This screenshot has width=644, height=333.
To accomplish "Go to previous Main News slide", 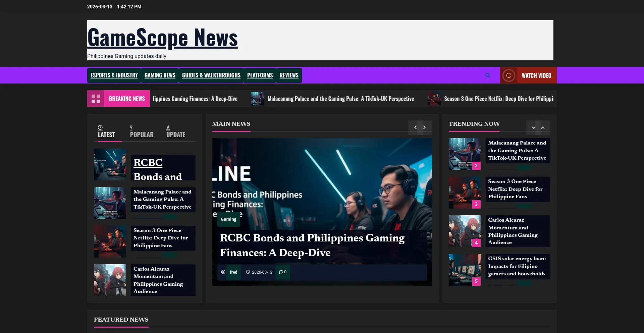I will pyautogui.click(x=415, y=127).
